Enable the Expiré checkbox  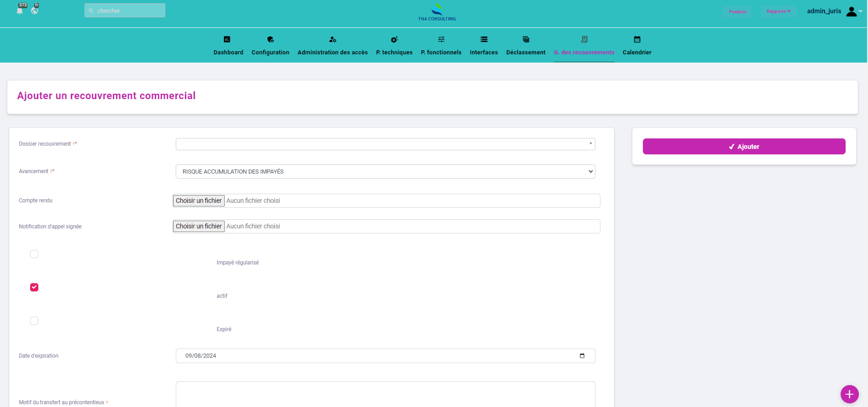(x=34, y=321)
